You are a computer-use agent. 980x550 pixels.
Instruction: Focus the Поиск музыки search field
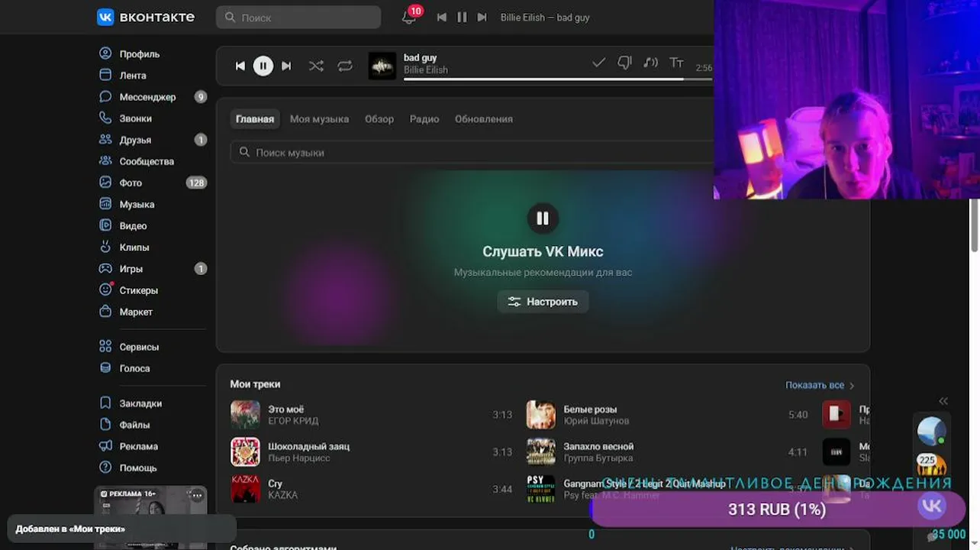pyautogui.click(x=472, y=152)
